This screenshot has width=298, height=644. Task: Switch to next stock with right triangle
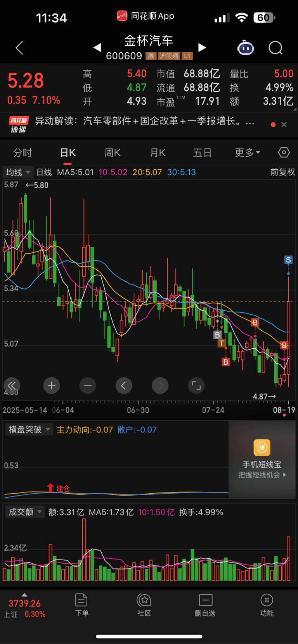(x=202, y=47)
